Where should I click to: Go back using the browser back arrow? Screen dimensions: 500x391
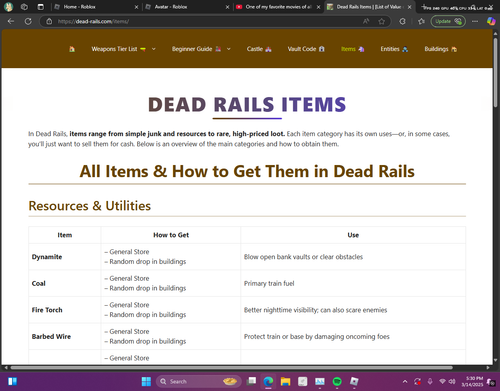point(11,21)
